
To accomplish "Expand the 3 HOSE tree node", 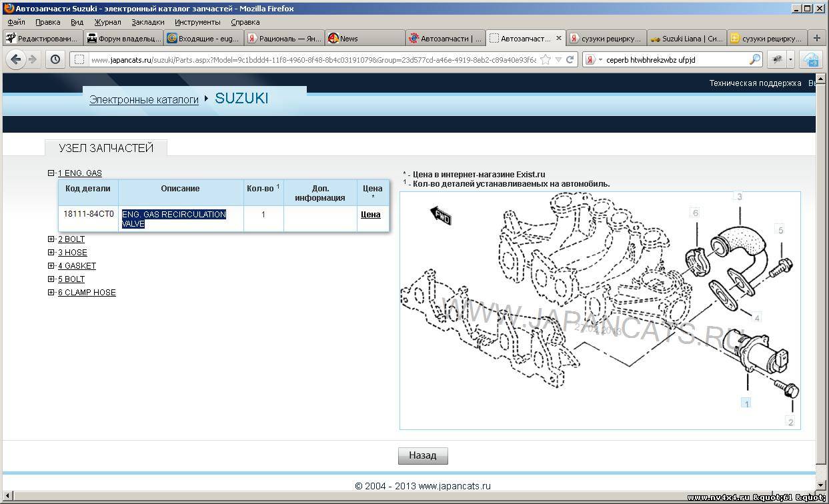I will pyautogui.click(x=51, y=253).
